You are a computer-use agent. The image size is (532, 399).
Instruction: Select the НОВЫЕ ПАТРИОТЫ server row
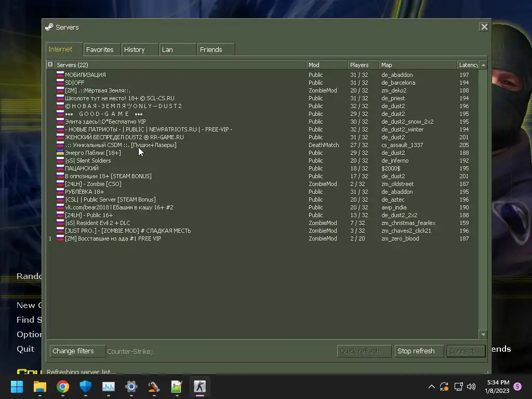[262, 129]
